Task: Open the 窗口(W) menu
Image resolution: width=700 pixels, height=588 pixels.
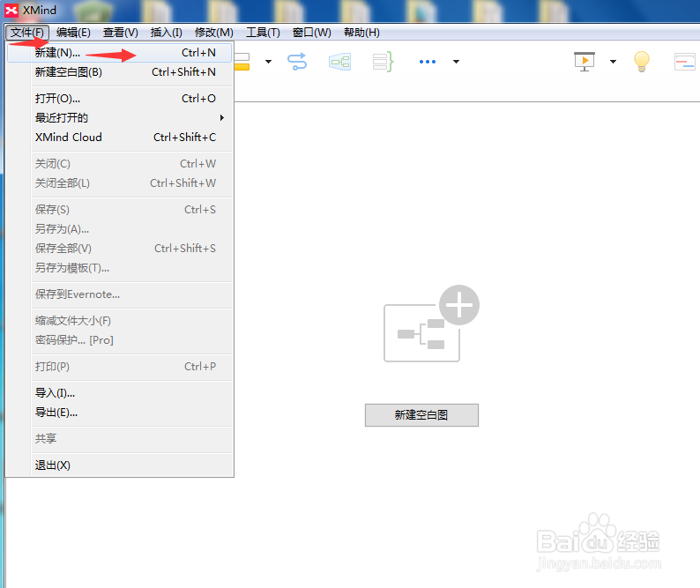Action: click(x=311, y=33)
